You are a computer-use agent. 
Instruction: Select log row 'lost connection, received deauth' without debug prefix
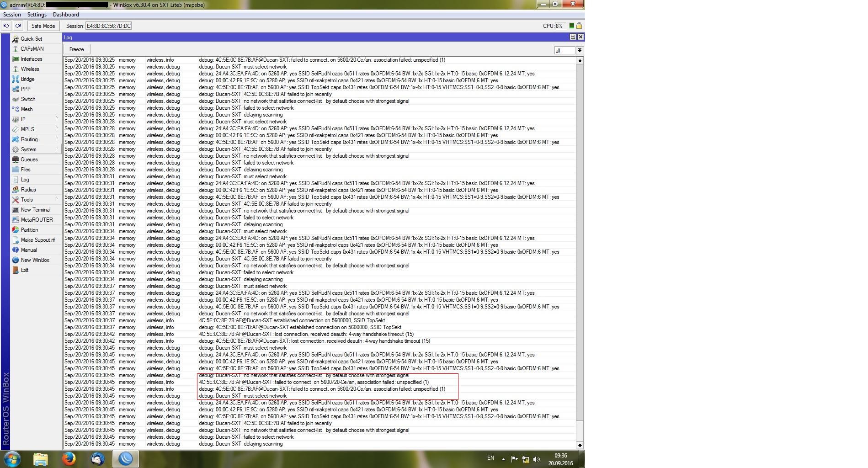coord(319,334)
